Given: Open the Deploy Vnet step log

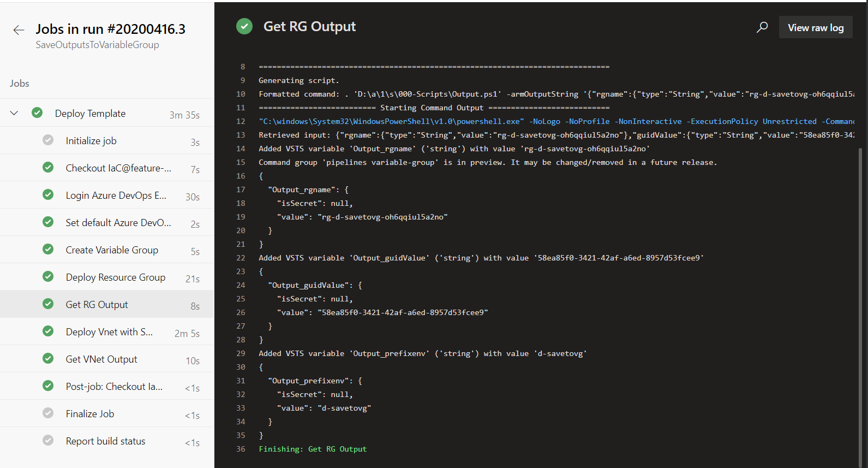Looking at the screenshot, I should 109,332.
